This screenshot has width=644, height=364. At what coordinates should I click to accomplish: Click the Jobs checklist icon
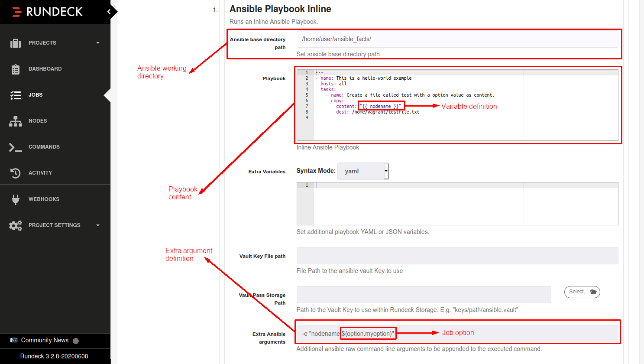click(x=16, y=95)
